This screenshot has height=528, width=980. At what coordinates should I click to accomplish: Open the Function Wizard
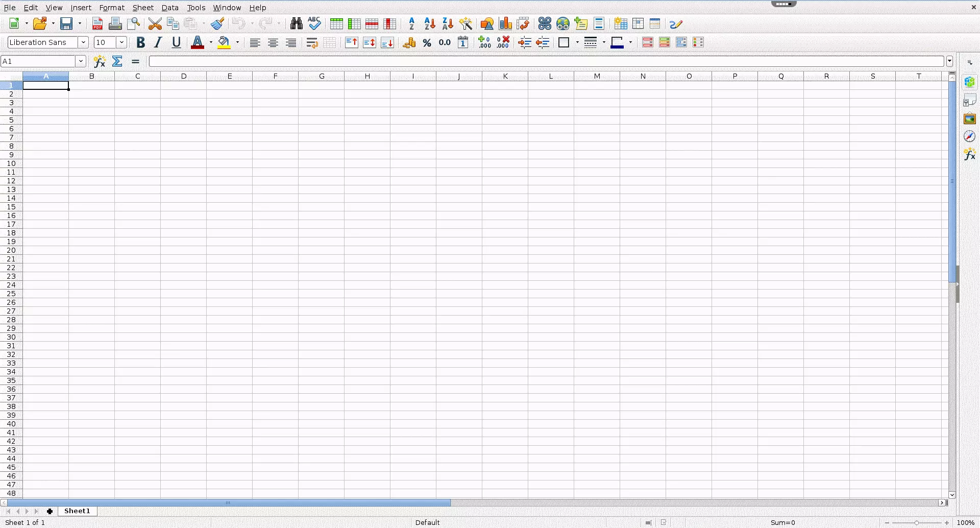point(100,61)
